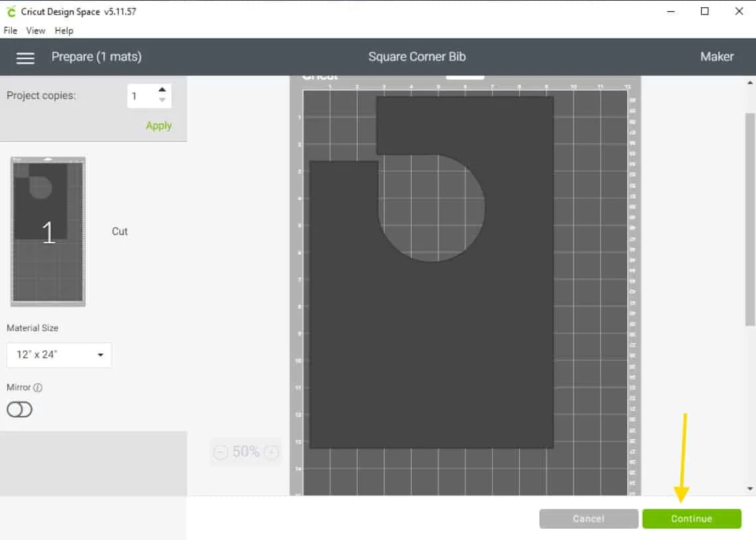
Task: Open the Material Size dropdown
Action: pos(59,355)
